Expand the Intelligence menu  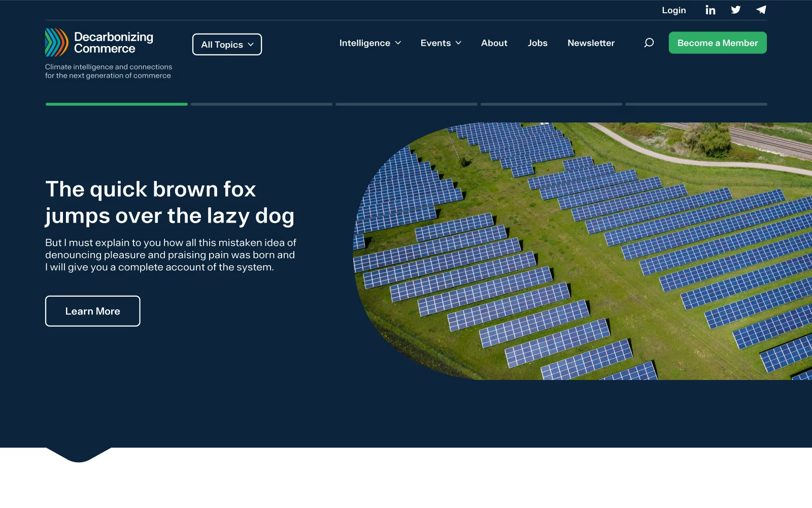370,43
